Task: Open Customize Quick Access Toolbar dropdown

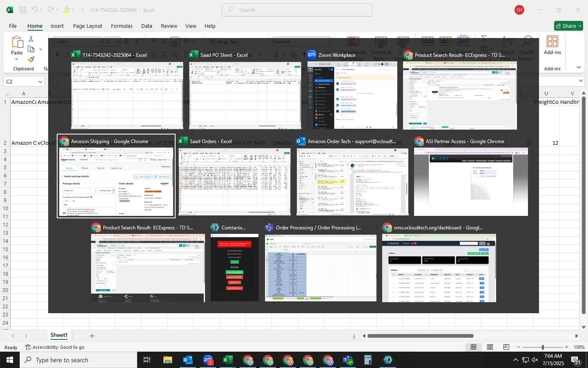Action: (82, 10)
